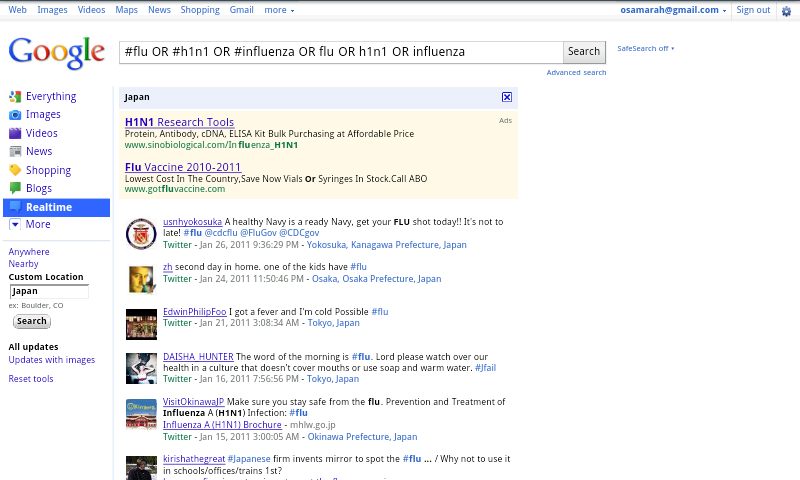Open VisitOkinawaJP avatar thumbnail
Viewport: 800px width, 480px height.
click(141, 414)
